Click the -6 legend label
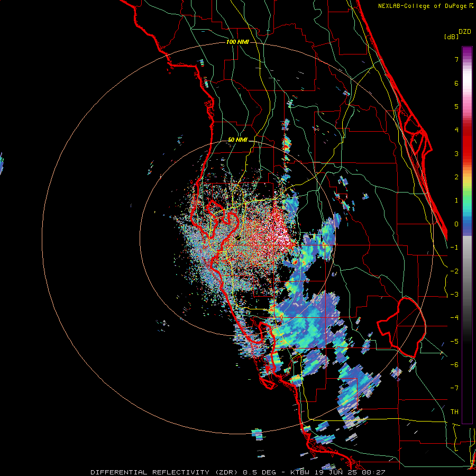The image size is (476, 476). 454,365
